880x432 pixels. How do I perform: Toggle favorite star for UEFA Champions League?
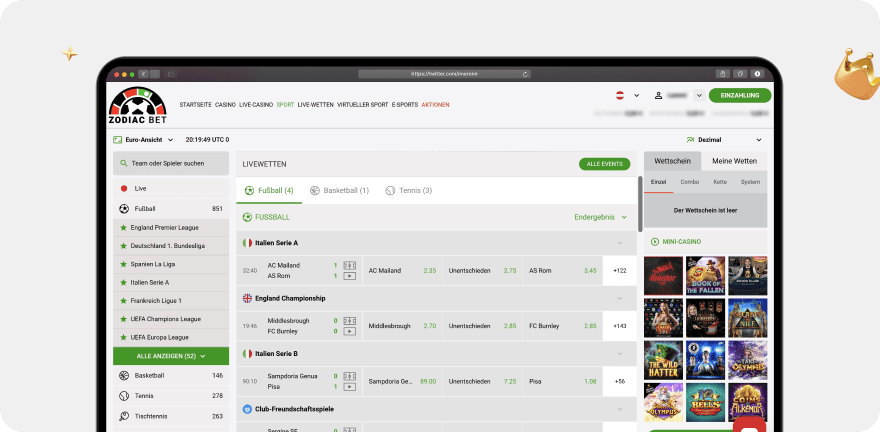[123, 319]
